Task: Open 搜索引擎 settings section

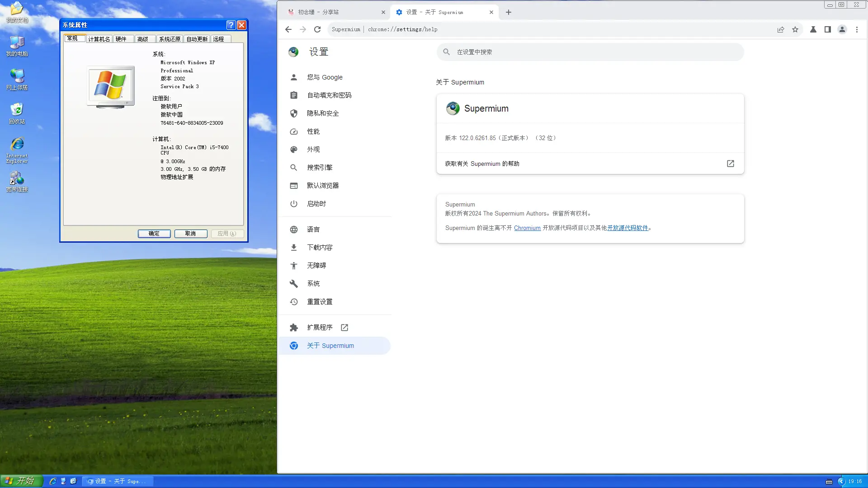Action: coord(335,168)
